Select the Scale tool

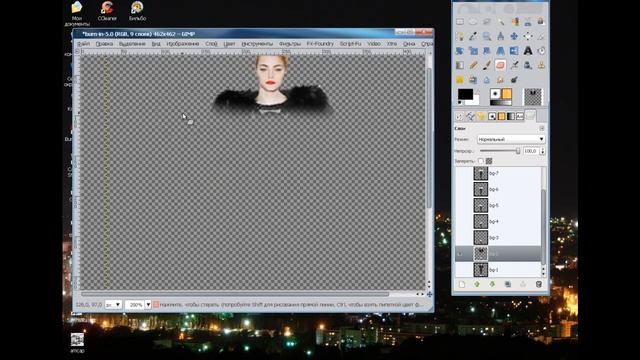pyautogui.click(x=473, y=51)
